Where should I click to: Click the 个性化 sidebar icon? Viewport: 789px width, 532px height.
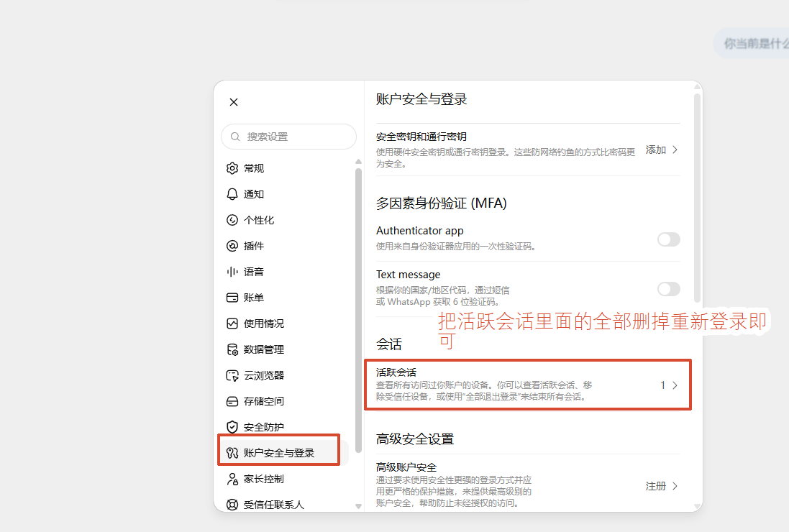pyautogui.click(x=232, y=220)
